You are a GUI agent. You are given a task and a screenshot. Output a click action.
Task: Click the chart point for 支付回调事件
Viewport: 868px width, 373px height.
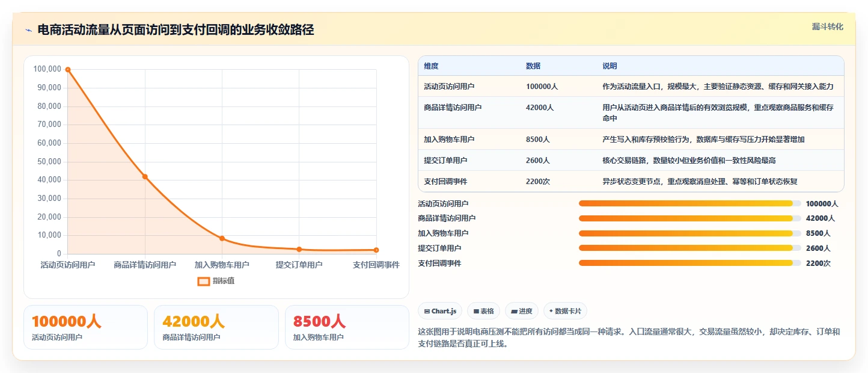pyautogui.click(x=376, y=250)
